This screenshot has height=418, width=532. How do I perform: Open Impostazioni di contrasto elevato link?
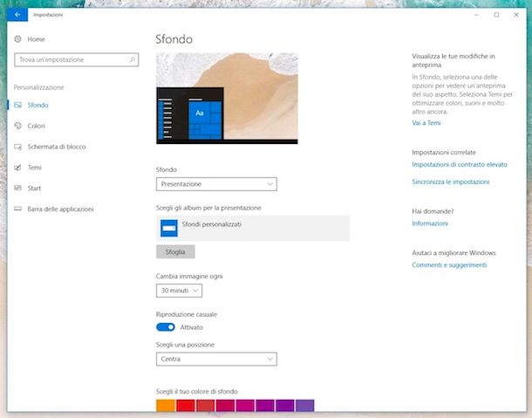pos(460,164)
